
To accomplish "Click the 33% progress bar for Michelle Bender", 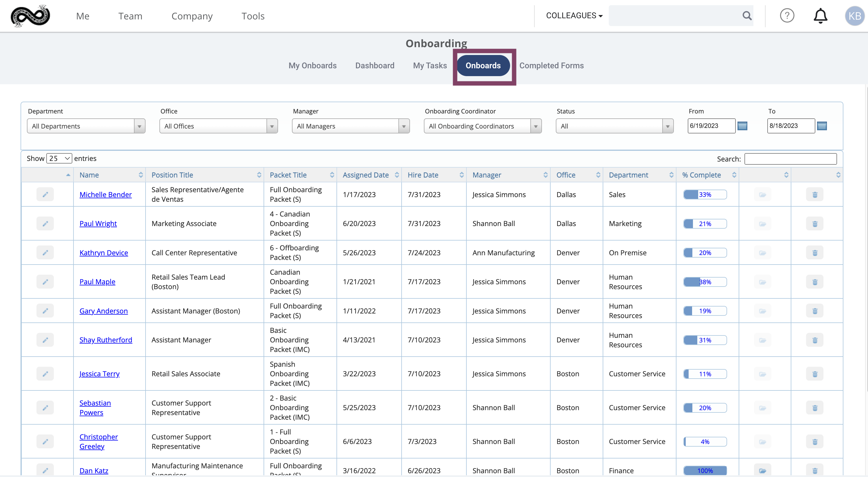I will point(705,195).
